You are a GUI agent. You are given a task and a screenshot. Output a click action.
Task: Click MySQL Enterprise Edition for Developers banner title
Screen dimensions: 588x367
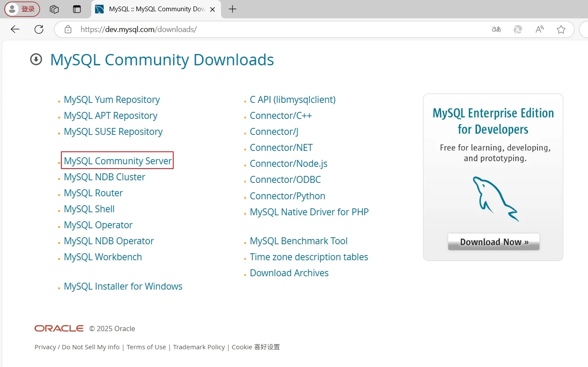pyautogui.click(x=493, y=121)
